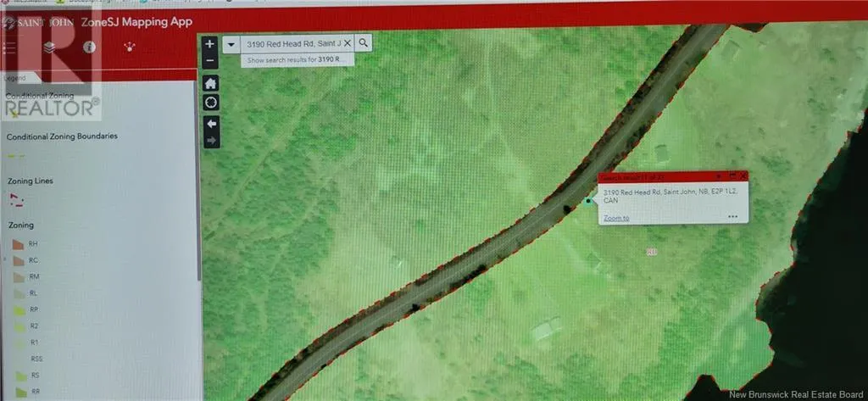Viewport: 868px width, 401px height.
Task: Select 'Show search results for 3190 R...' suggestion
Action: pos(298,59)
